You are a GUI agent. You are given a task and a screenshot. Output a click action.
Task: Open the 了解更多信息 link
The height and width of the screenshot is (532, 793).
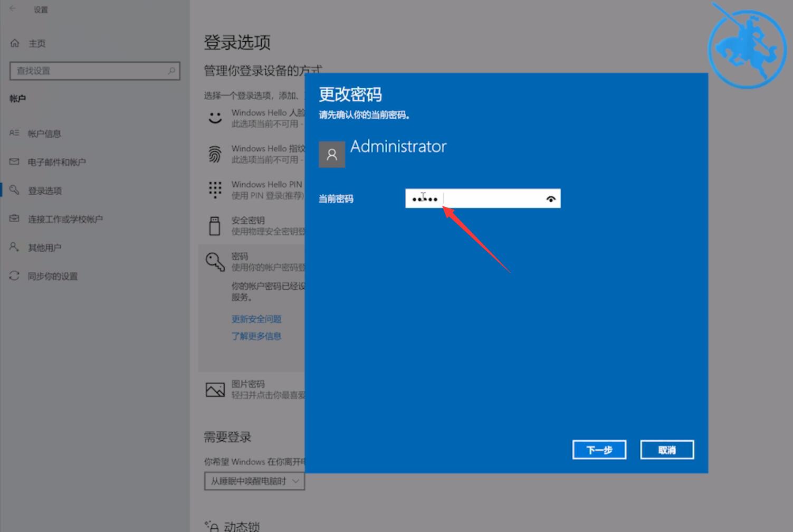(256, 336)
